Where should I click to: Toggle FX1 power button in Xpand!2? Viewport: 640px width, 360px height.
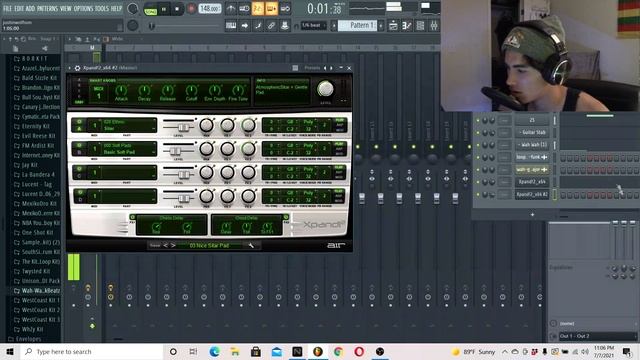[132, 217]
